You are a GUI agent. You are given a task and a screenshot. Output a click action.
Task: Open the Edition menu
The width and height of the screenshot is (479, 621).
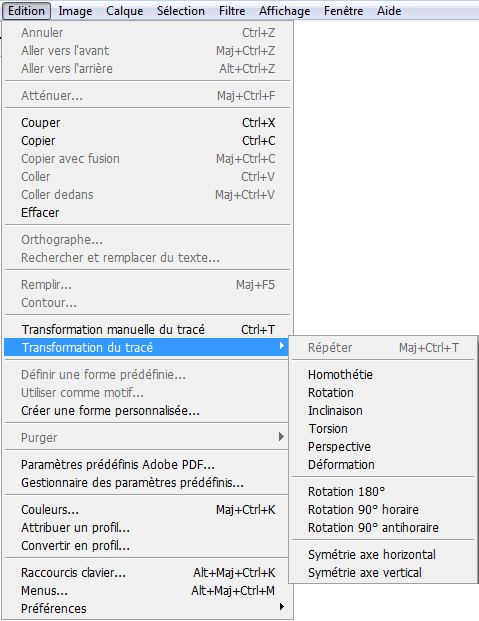[26, 11]
